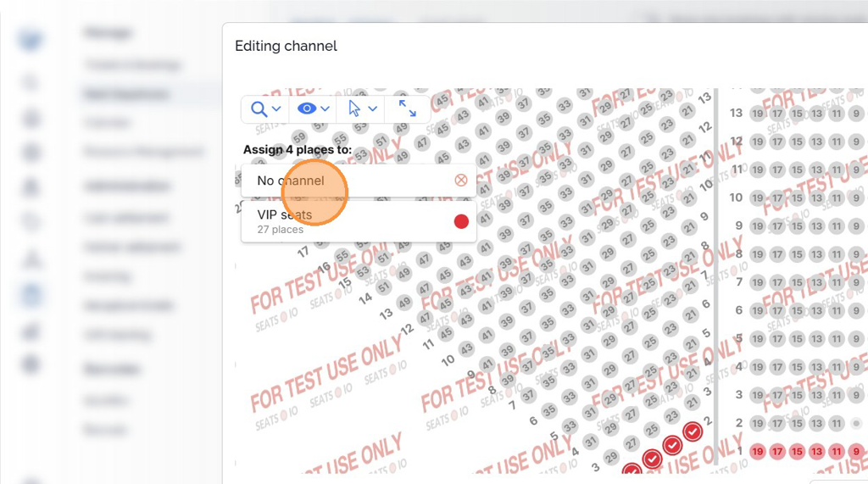Select seat 11 in right-block row 2
This screenshot has width=868, height=484.
click(837, 423)
